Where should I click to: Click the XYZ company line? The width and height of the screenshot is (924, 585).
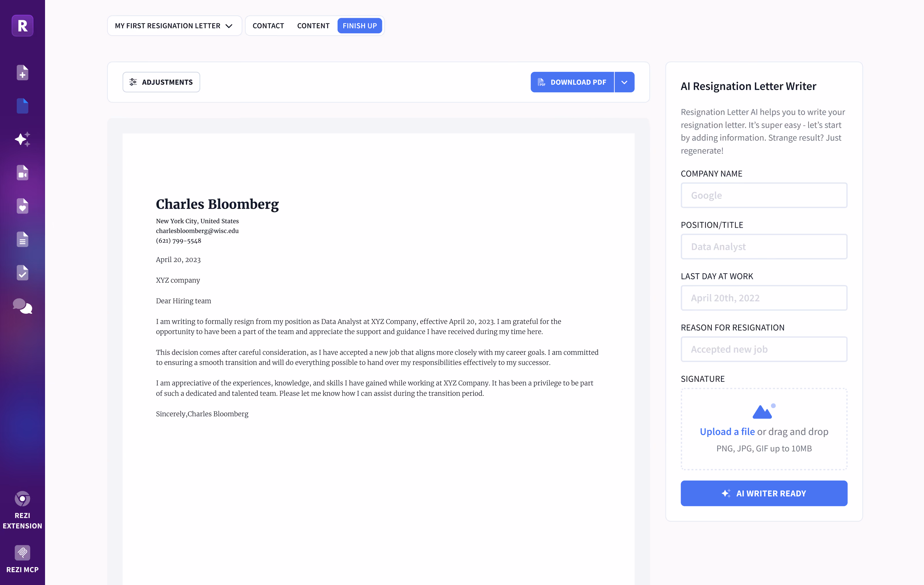point(178,281)
